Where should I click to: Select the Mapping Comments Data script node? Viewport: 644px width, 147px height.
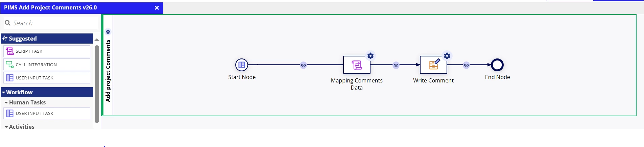point(357,65)
